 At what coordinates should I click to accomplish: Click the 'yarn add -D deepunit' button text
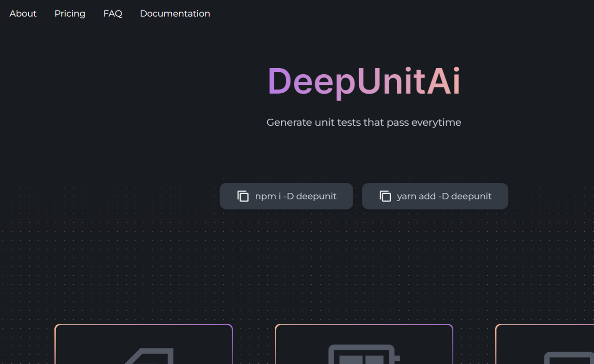pos(444,196)
